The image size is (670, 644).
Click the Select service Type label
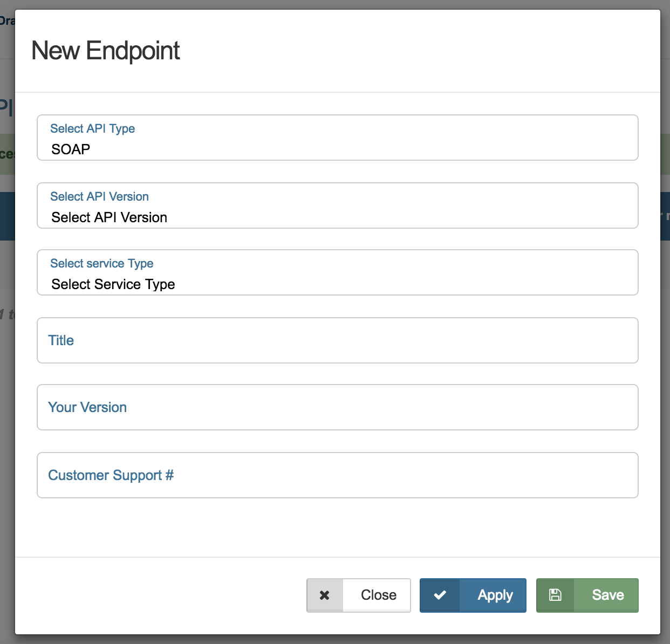(x=101, y=263)
